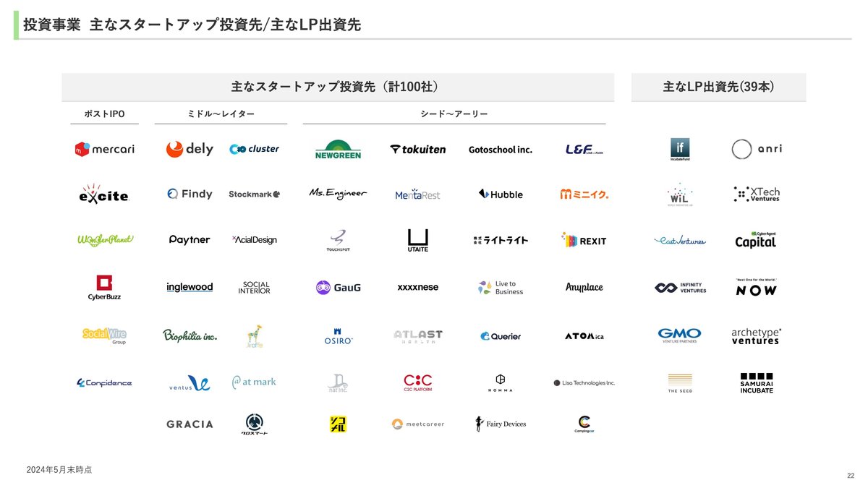Click the Anyplace logo
This screenshot has height=488, width=868.
[x=584, y=288]
